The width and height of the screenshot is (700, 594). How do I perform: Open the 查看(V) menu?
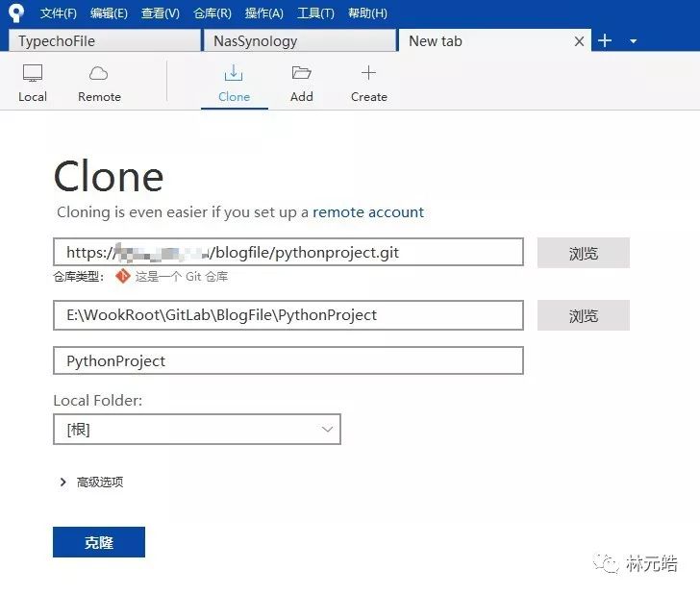tap(161, 13)
